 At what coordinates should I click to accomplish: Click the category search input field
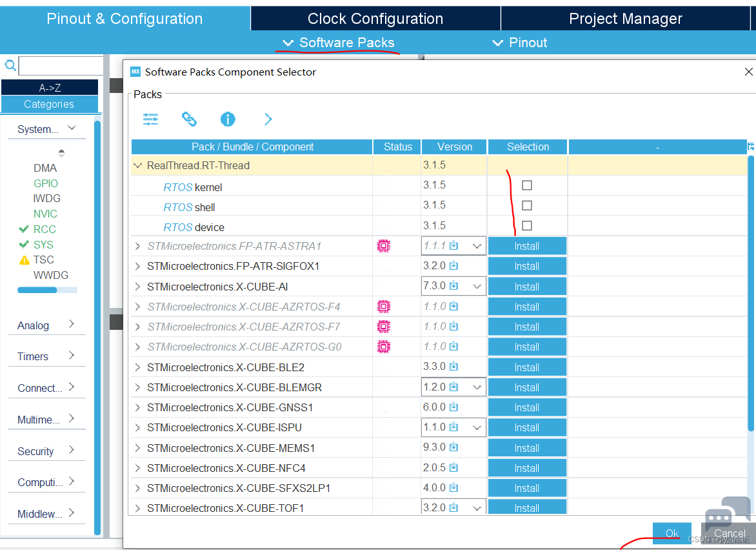[61, 66]
